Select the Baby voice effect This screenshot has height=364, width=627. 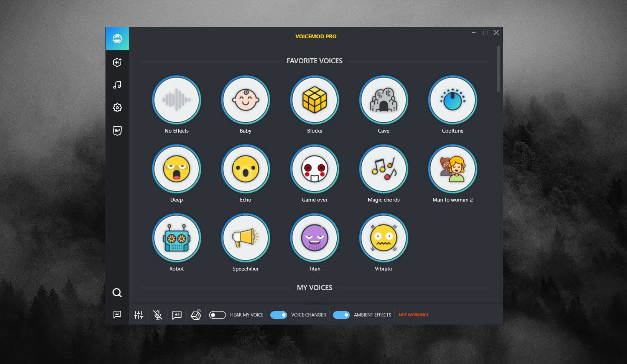245,100
